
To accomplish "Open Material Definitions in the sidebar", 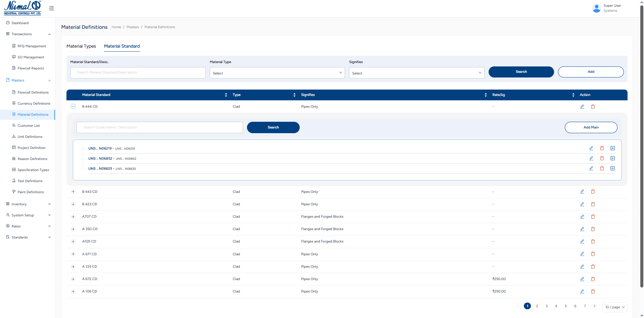I will [x=33, y=114].
